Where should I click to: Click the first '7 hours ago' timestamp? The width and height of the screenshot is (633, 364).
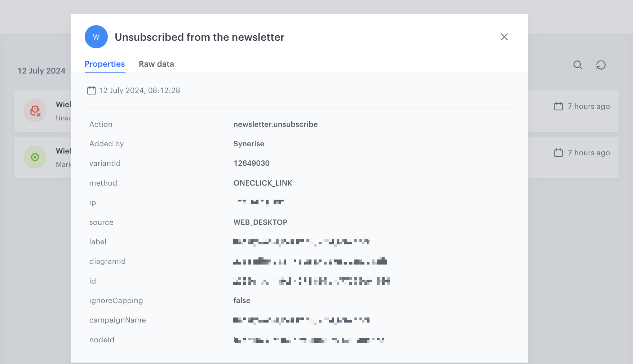pos(589,106)
